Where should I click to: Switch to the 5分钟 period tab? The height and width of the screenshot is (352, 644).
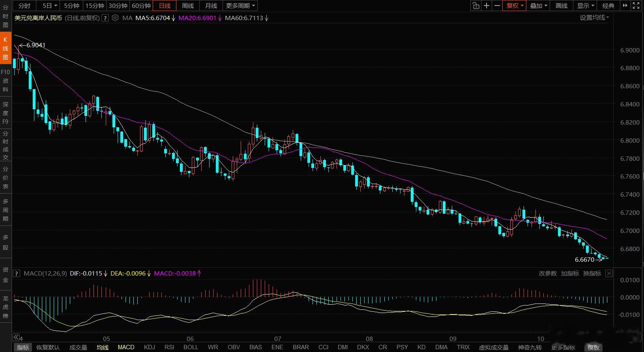tap(71, 6)
